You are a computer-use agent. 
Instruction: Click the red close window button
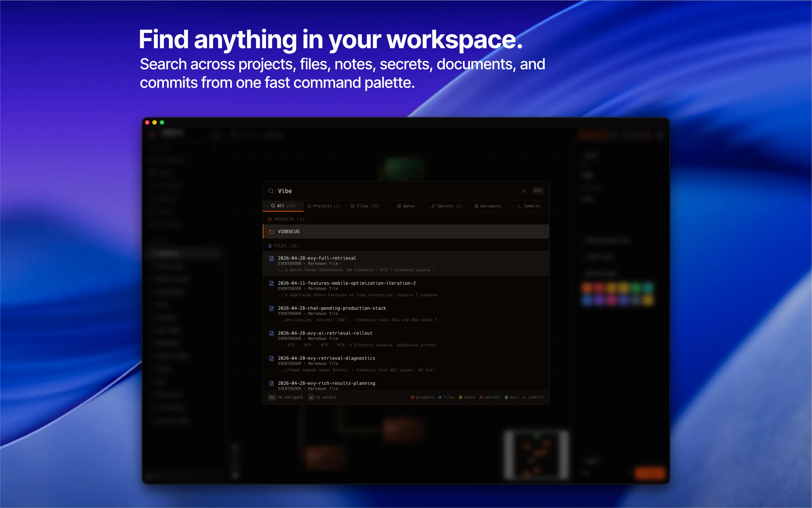click(147, 123)
